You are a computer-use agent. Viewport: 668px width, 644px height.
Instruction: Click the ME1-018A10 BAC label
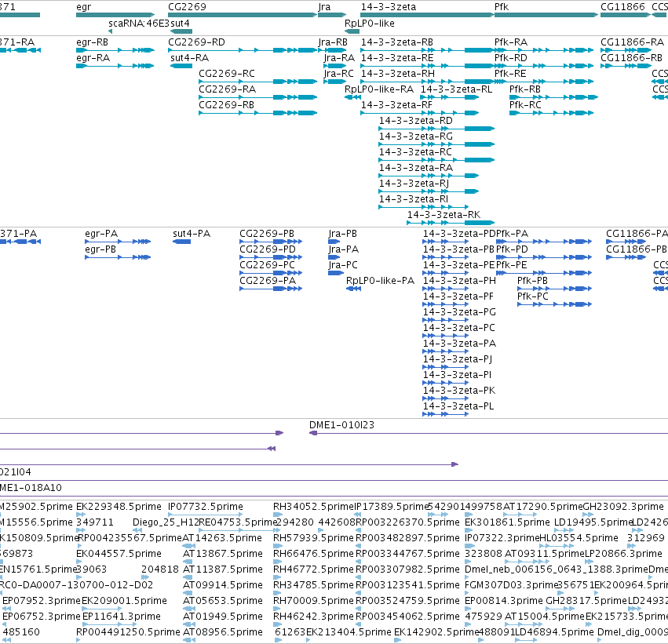[x=31, y=488]
